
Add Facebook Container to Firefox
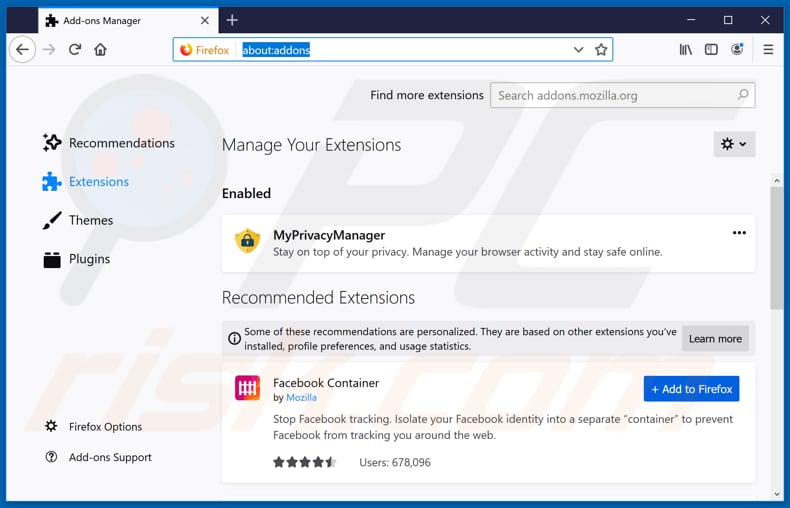point(691,389)
